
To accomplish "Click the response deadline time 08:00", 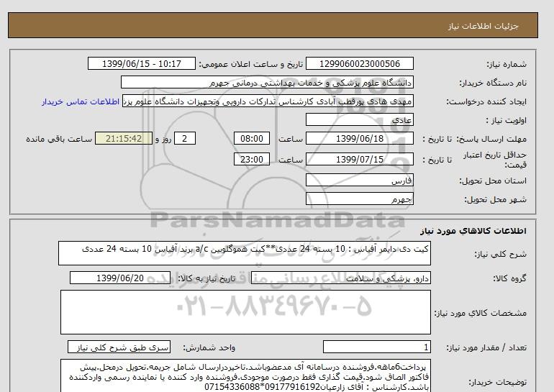I will tap(252, 138).
